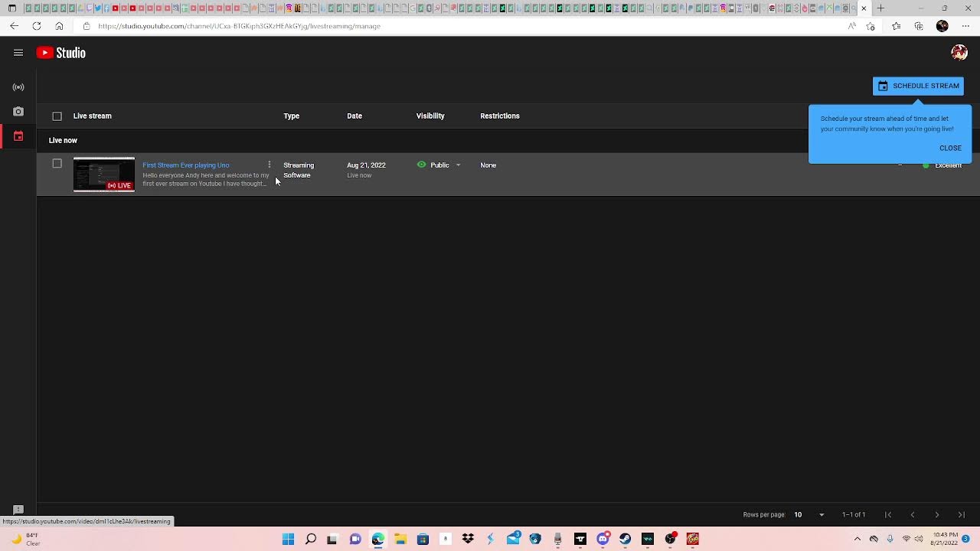The width and height of the screenshot is (980, 551).
Task: Click the Live stream column header
Action: click(93, 116)
